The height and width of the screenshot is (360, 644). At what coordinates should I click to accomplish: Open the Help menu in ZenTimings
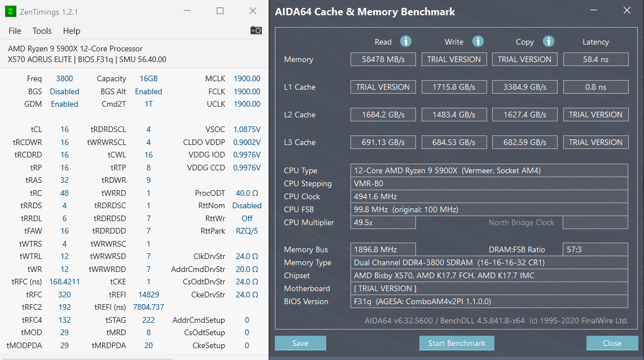tap(72, 31)
